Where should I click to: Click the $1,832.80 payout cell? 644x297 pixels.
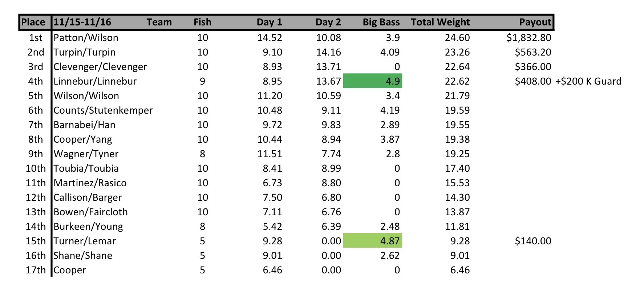tap(529, 38)
